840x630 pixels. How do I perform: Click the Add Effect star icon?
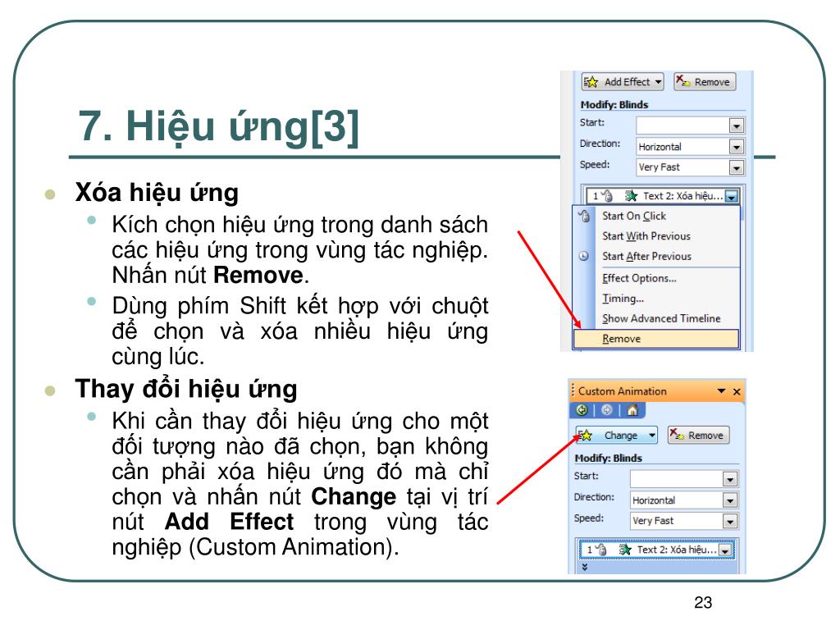coord(591,82)
